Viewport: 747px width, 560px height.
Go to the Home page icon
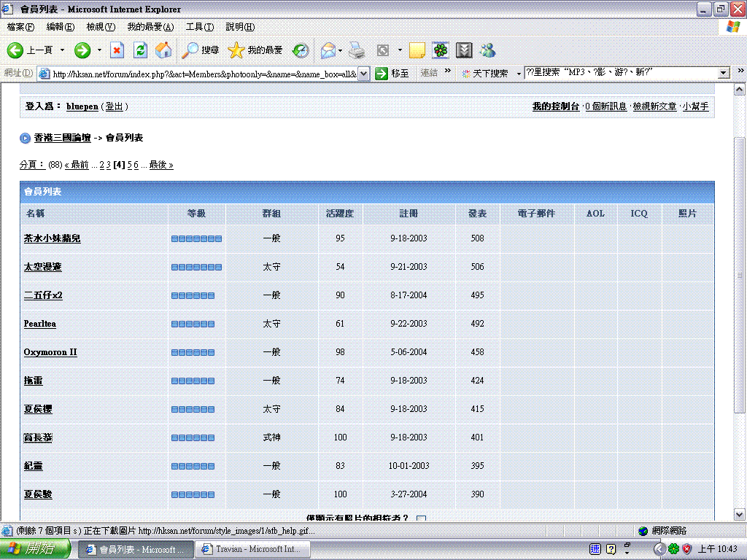[164, 50]
